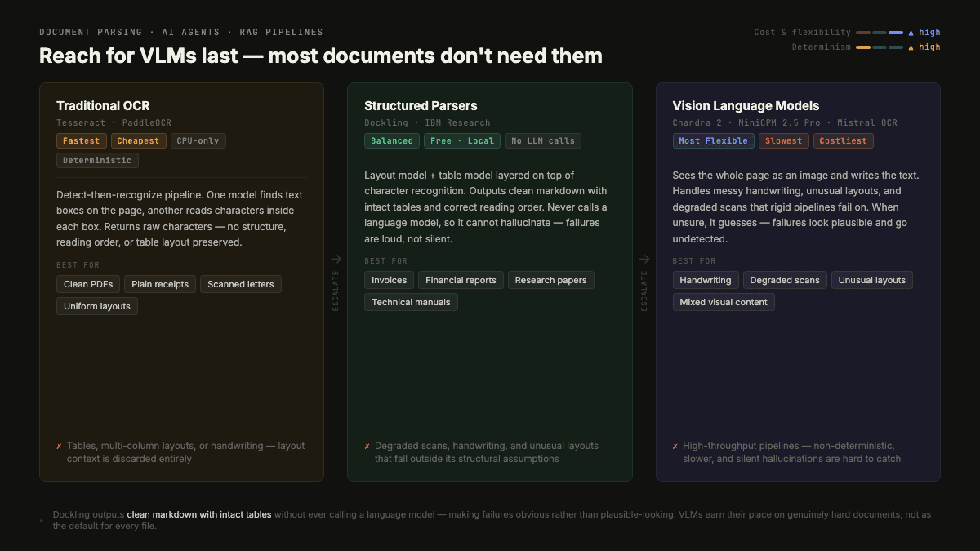
Task: Choose the Scanned letters chip
Action: click(x=241, y=284)
